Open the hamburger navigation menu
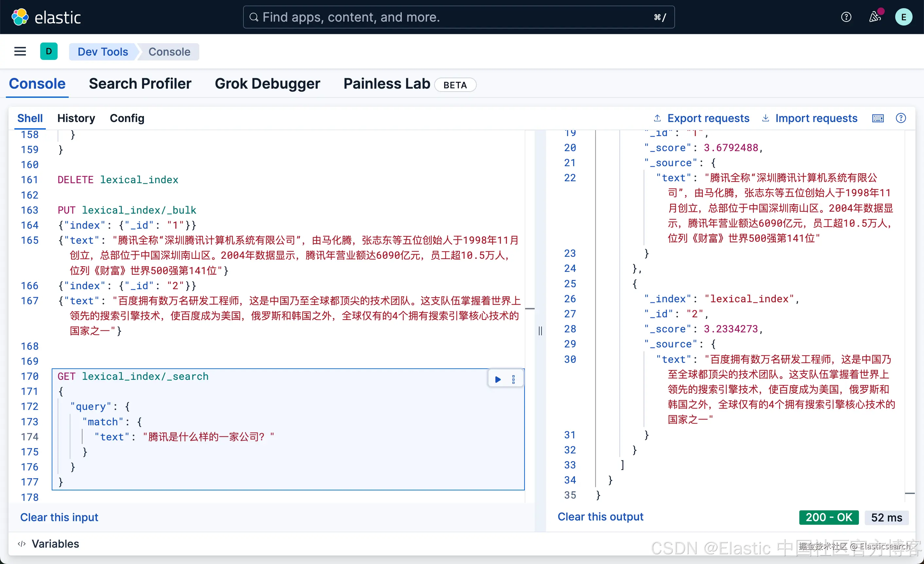The width and height of the screenshot is (924, 564). coord(20,51)
